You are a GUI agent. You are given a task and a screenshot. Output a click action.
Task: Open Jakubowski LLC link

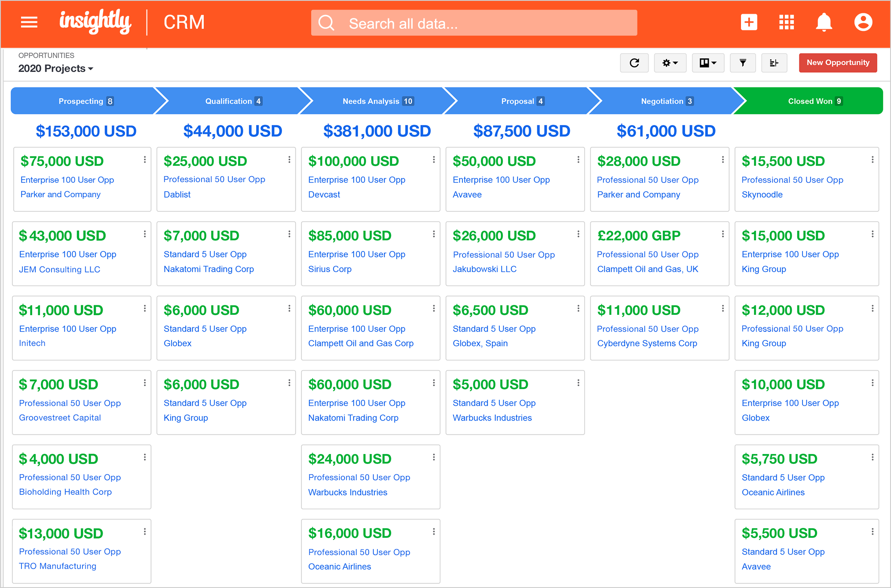point(484,269)
